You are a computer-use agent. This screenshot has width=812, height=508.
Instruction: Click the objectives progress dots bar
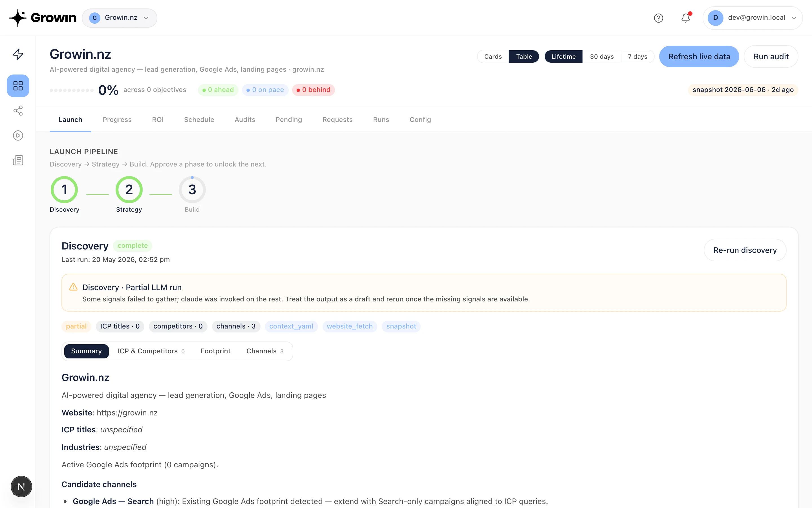pyautogui.click(x=71, y=90)
